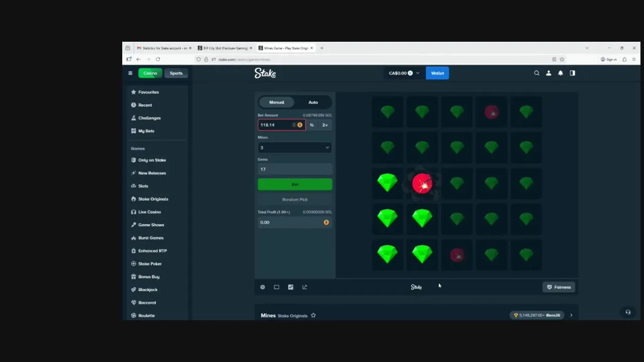Expand the CA$0.00 balance currency dropdown
644x362 pixels.
click(x=404, y=73)
